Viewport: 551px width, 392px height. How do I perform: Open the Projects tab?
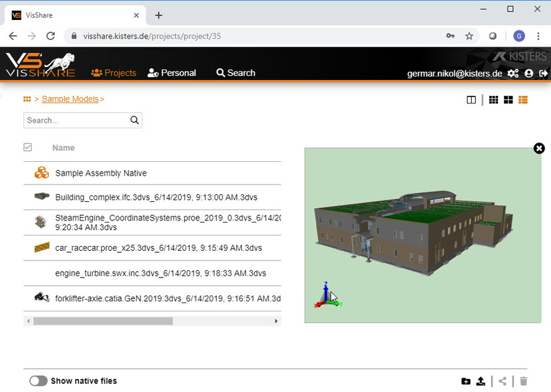[114, 73]
